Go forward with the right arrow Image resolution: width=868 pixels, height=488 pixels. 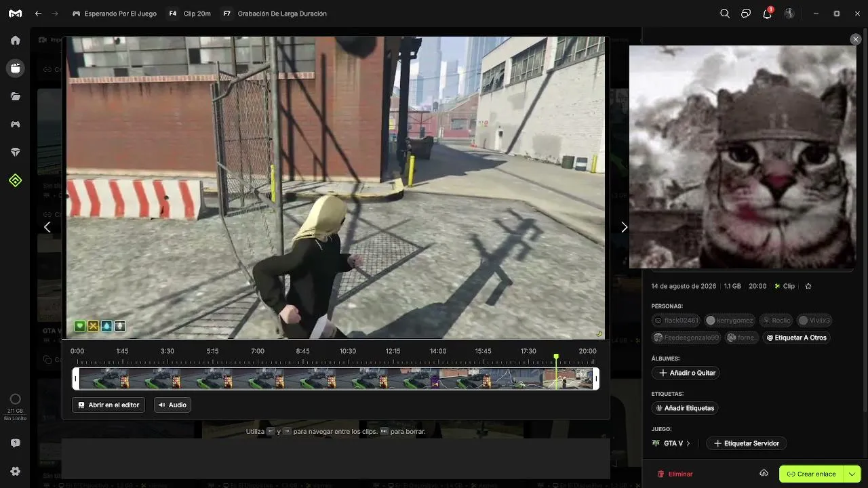pos(55,14)
